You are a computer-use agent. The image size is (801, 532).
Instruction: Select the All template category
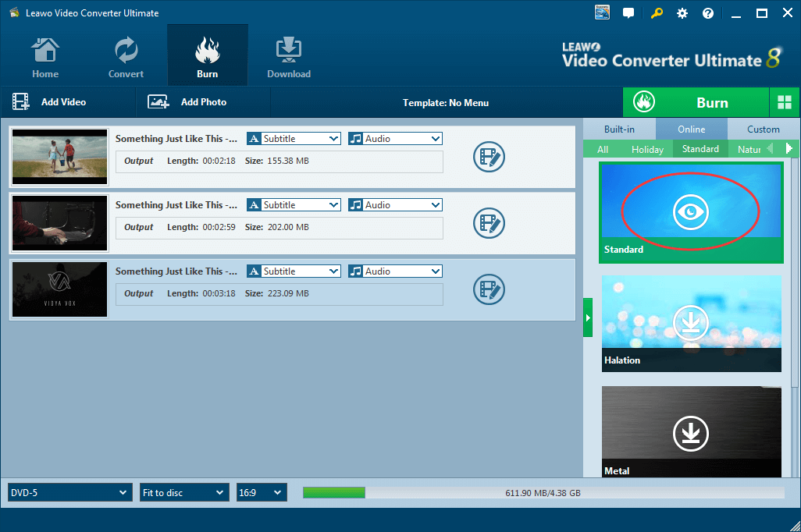point(603,149)
